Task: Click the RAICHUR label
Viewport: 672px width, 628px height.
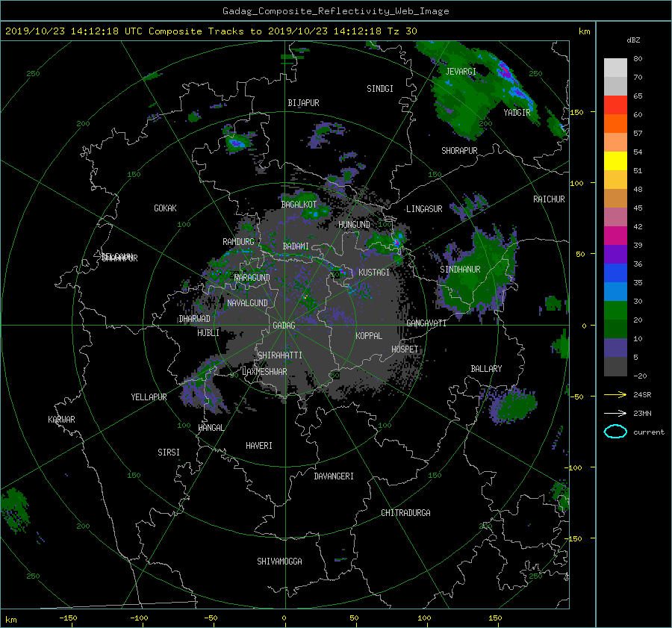Action: [x=549, y=199]
